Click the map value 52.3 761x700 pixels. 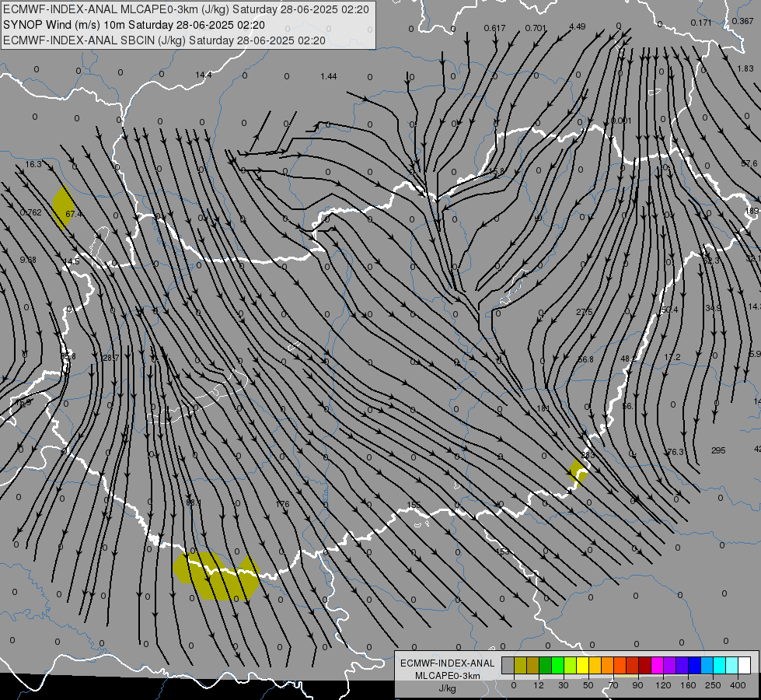tap(711, 261)
